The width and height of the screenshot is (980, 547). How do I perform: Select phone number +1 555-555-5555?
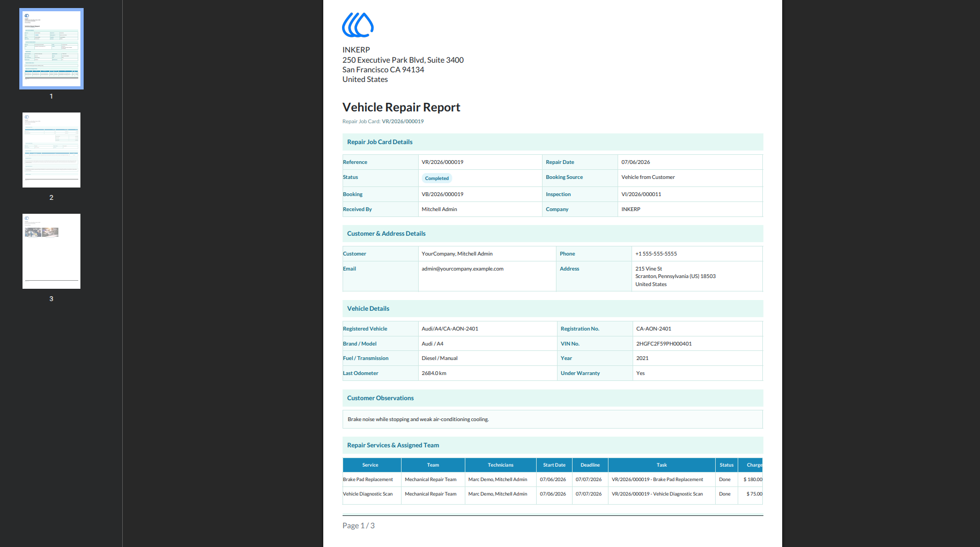tap(656, 254)
